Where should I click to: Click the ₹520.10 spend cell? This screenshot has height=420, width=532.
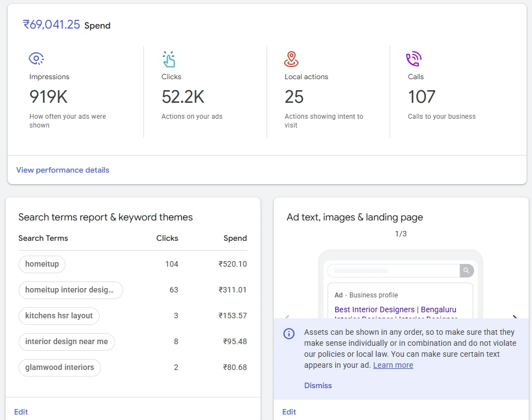coord(233,264)
